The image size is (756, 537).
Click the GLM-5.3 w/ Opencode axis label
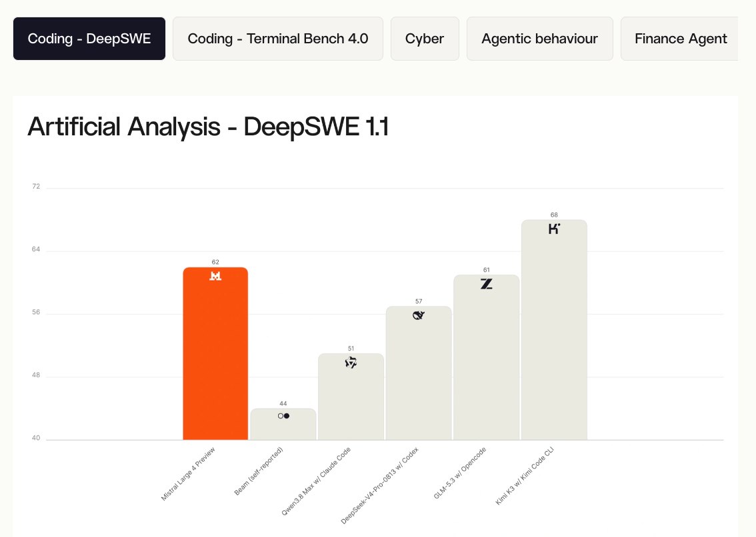pos(460,473)
